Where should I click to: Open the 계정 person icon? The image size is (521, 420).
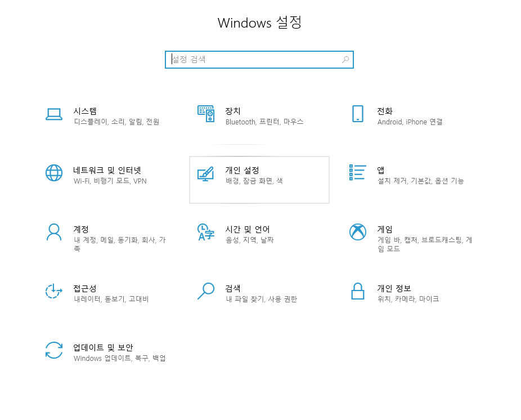point(54,232)
